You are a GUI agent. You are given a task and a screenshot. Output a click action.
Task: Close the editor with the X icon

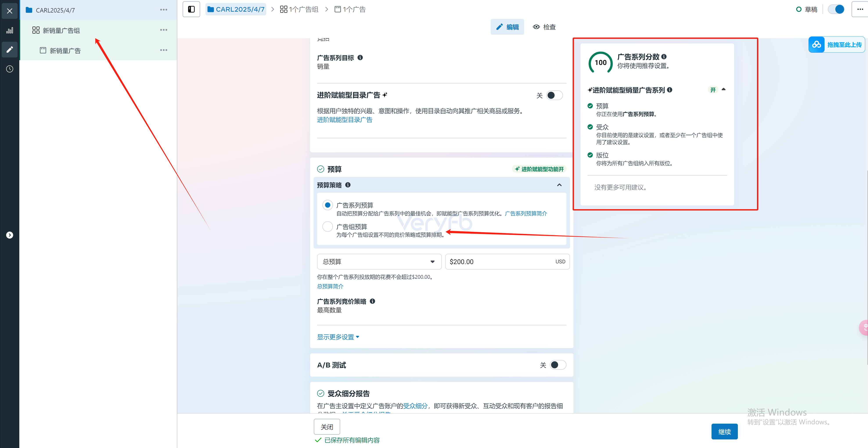point(9,11)
